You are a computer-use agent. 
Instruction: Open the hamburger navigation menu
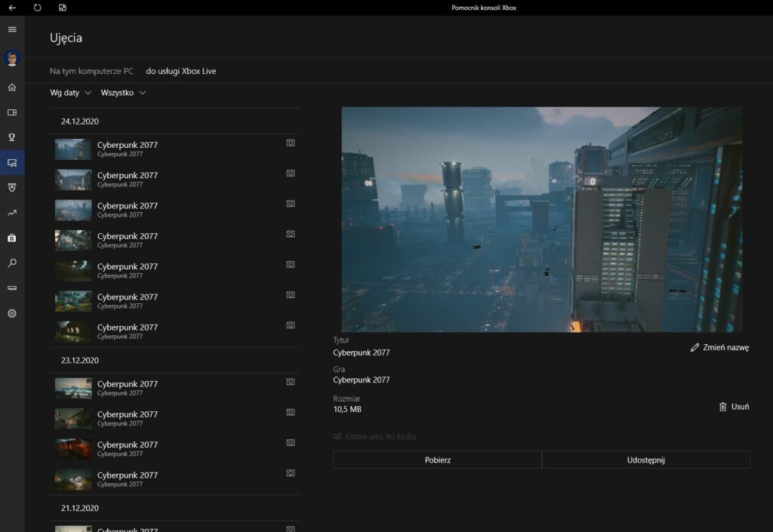click(x=12, y=29)
